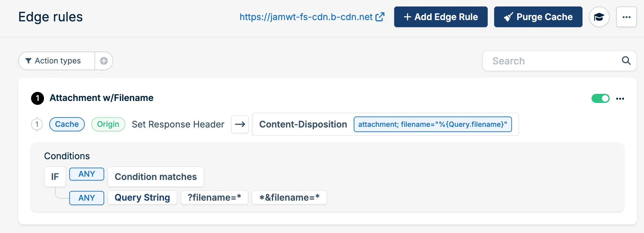This screenshot has height=233, width=644.
Task: Click inside the Search field
Action: (550, 61)
